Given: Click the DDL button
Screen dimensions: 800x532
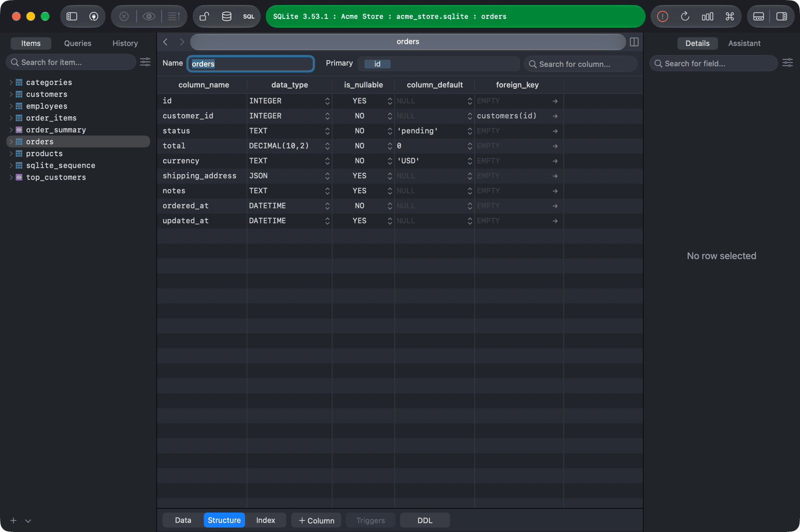Looking at the screenshot, I should (425, 521).
